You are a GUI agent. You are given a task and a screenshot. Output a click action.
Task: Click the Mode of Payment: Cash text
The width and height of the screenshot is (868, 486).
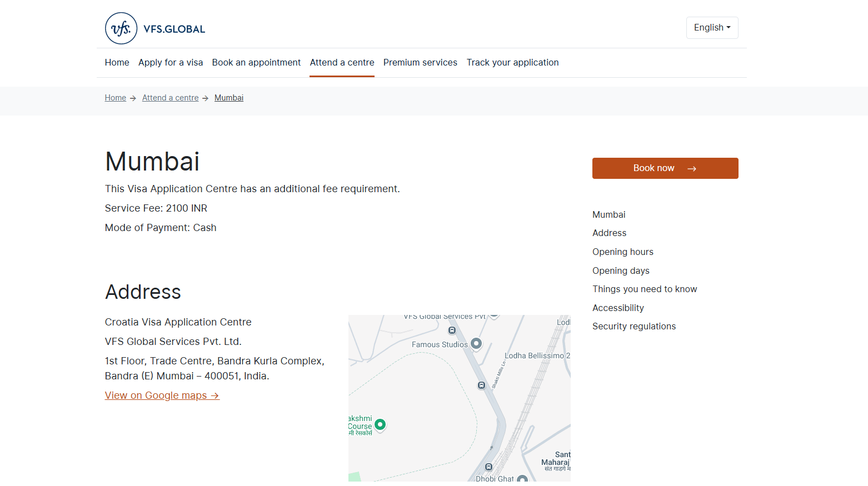point(161,228)
